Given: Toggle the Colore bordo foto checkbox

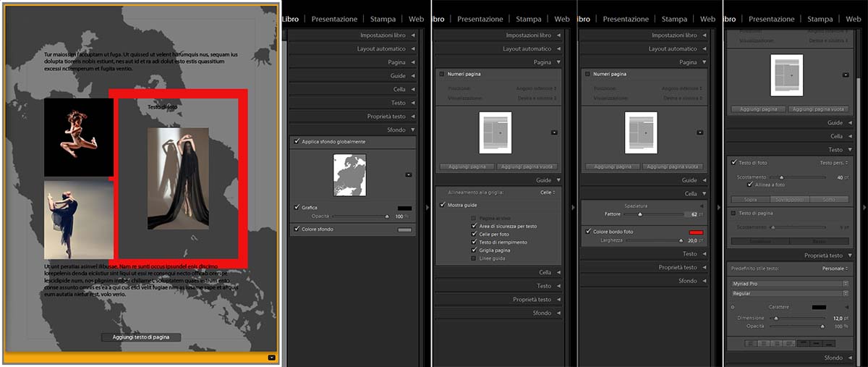Looking at the screenshot, I should point(589,231).
